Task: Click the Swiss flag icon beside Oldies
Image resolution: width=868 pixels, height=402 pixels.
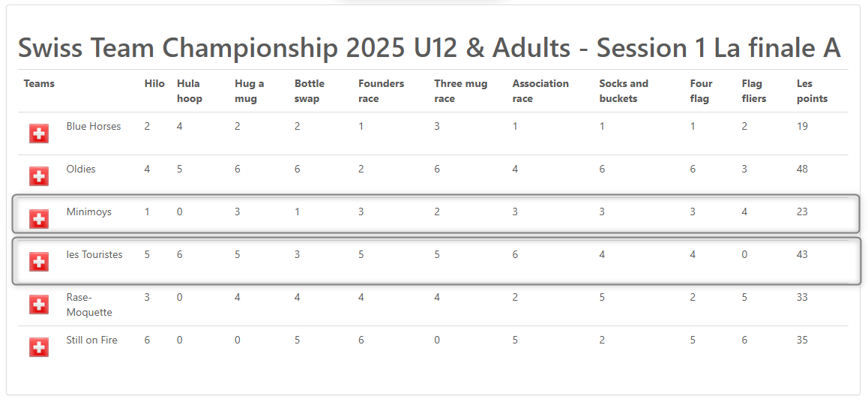Action: coord(39,176)
